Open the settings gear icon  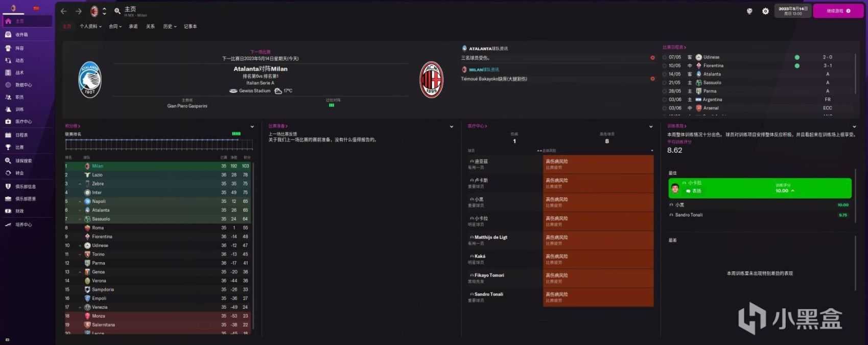(x=765, y=11)
